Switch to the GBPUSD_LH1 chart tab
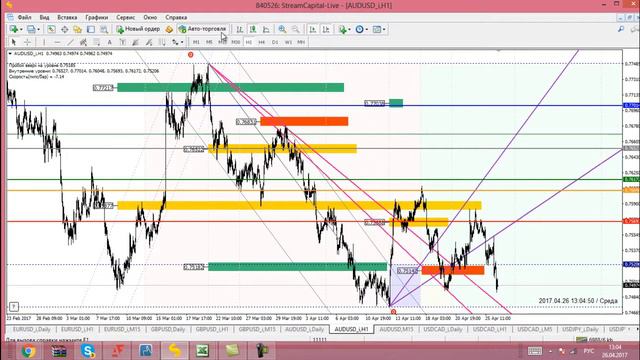 211,329
